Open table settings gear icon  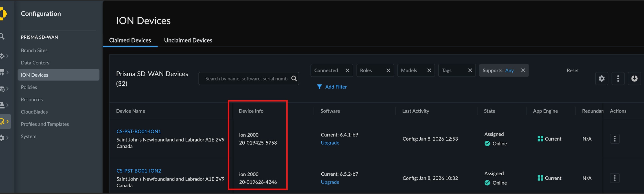(602, 79)
